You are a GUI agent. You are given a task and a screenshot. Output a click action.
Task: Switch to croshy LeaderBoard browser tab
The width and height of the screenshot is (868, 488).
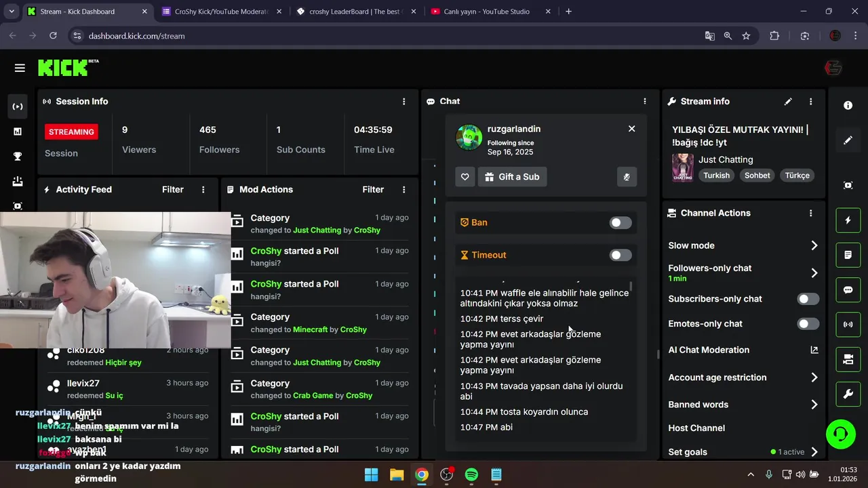click(357, 12)
